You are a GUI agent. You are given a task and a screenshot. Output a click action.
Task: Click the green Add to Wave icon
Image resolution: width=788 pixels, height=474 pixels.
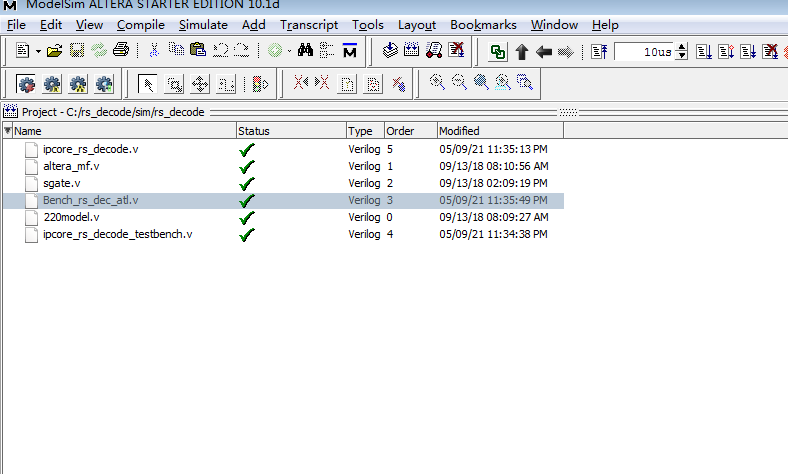[x=275, y=50]
